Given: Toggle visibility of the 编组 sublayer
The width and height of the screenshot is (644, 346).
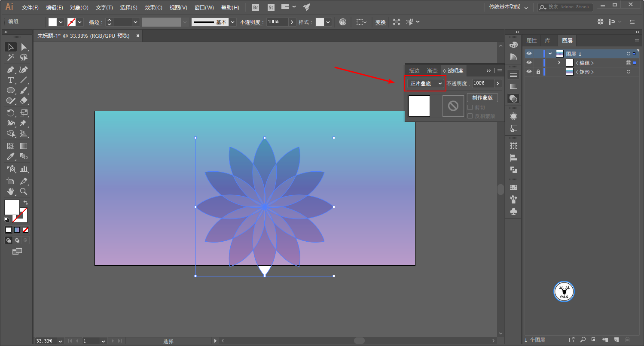Looking at the screenshot, I should coord(529,63).
